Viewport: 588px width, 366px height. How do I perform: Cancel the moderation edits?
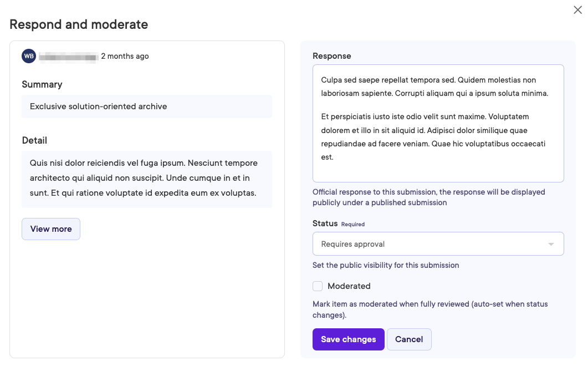(x=409, y=339)
